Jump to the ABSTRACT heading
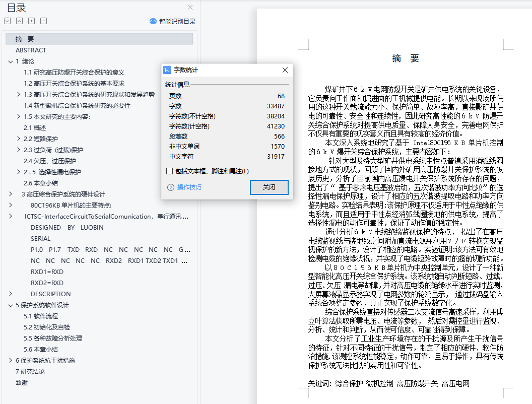This screenshot has width=532, height=404. pos(31,50)
